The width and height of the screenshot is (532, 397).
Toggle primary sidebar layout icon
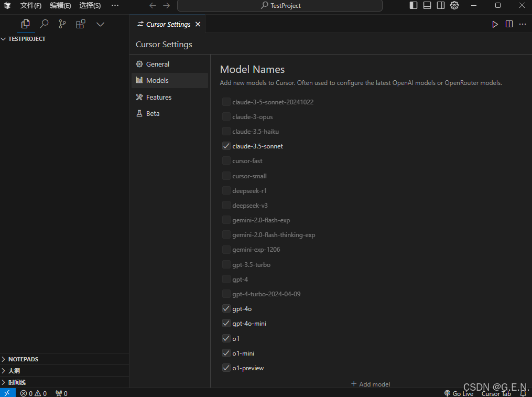[413, 5]
